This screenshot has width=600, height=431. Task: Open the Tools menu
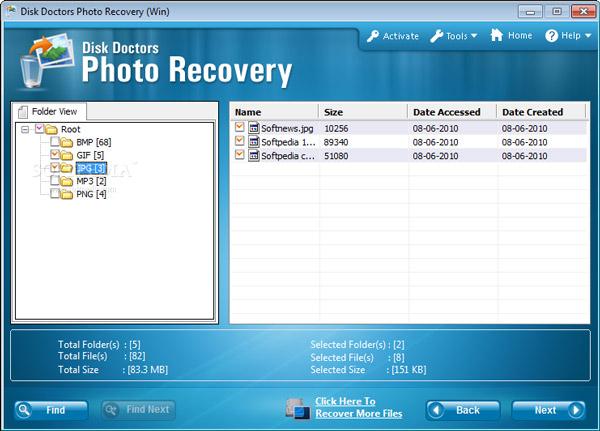click(x=453, y=36)
